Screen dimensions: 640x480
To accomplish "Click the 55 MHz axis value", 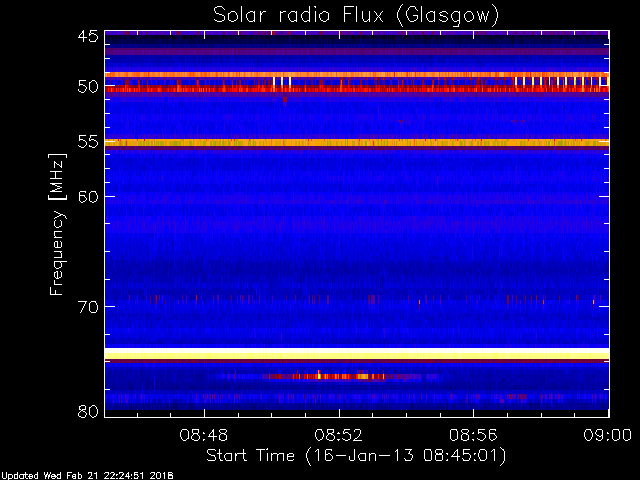I will [88, 142].
